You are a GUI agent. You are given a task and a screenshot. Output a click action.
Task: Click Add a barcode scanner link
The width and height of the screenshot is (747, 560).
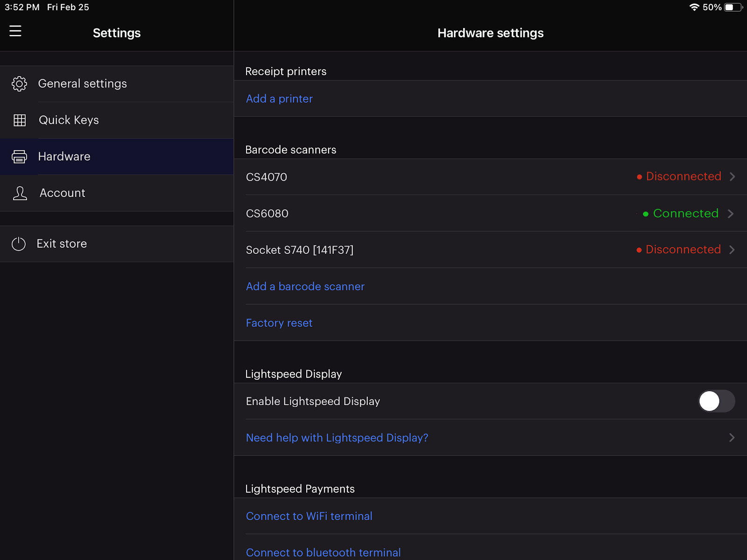coord(305,287)
